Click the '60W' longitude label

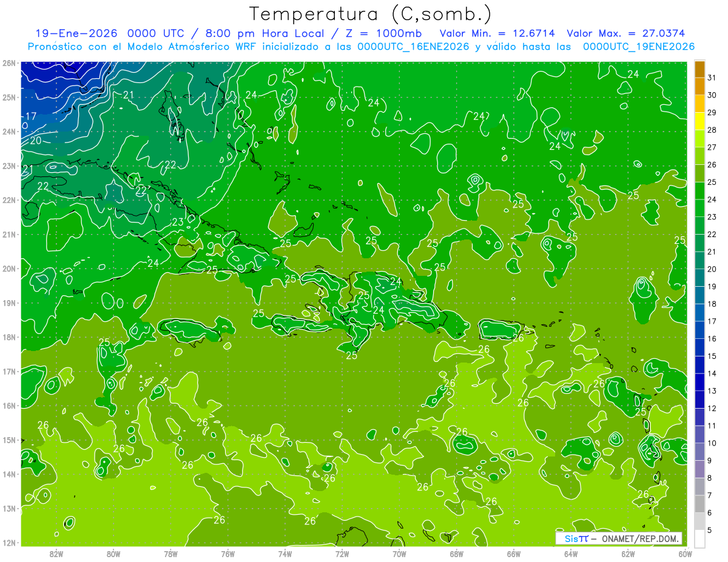pos(686,554)
